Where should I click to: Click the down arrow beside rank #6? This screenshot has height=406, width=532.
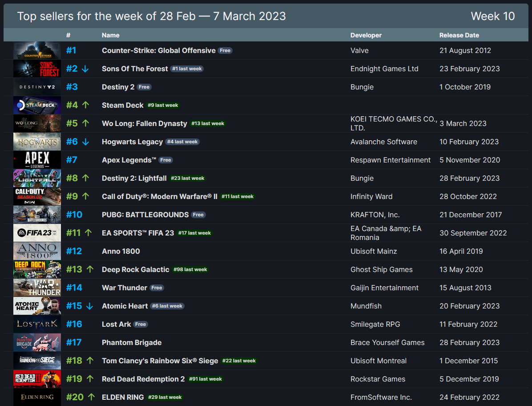tap(85, 142)
